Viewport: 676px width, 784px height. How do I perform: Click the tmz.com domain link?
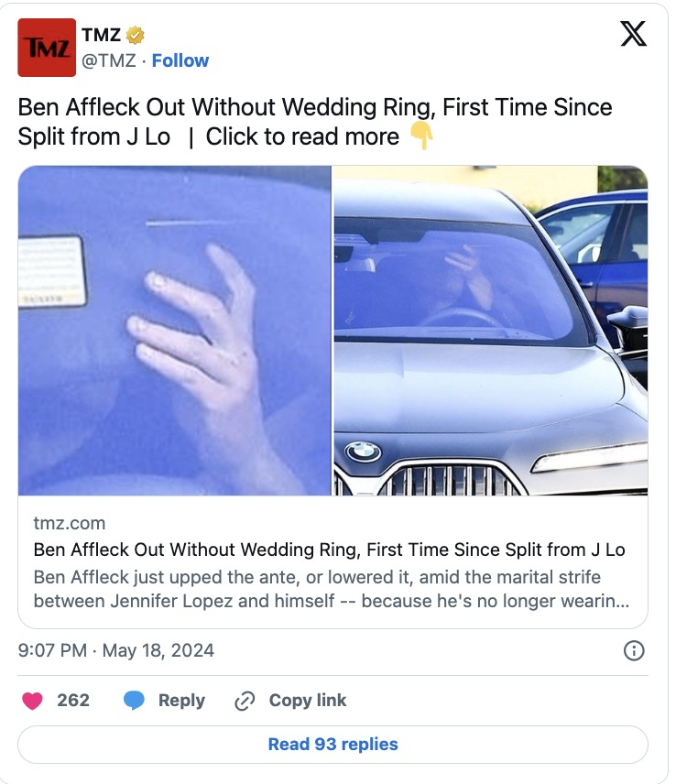(70, 523)
